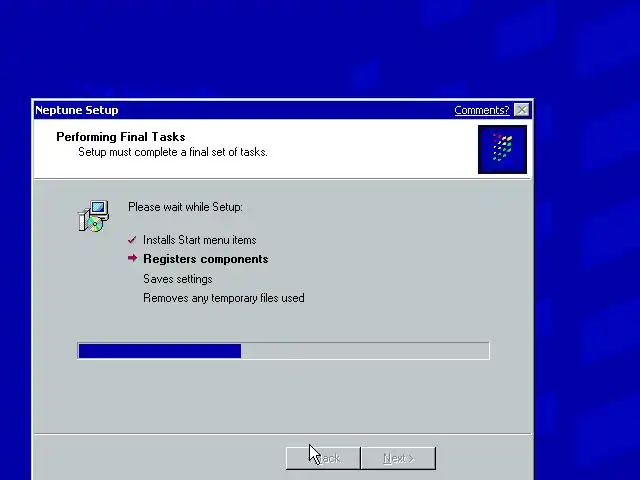Click the Windows logo image in header

[502, 149]
